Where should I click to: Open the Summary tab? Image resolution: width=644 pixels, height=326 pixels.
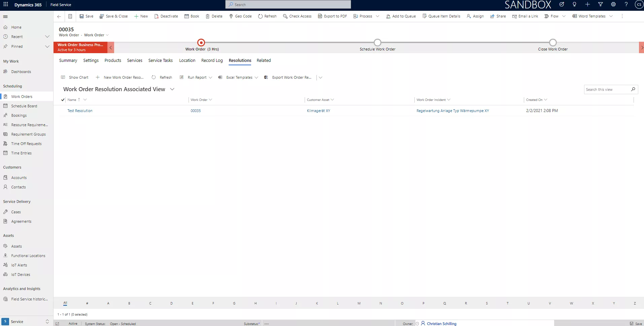click(x=68, y=61)
